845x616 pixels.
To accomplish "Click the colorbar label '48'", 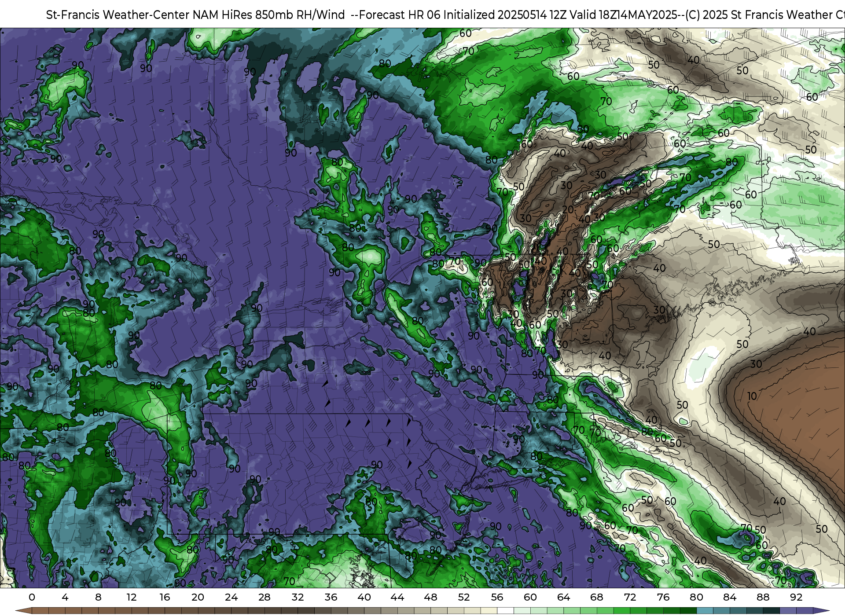I will [x=430, y=597].
